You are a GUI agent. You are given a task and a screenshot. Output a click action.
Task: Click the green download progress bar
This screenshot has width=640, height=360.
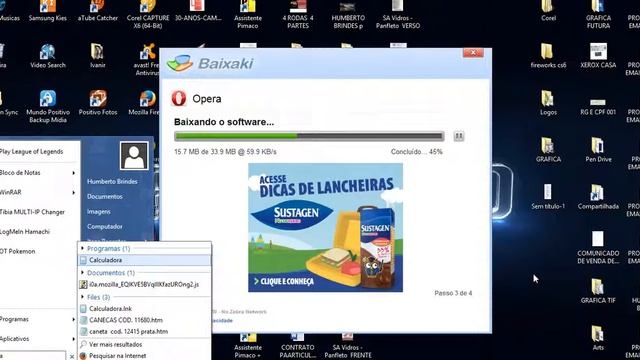point(309,136)
